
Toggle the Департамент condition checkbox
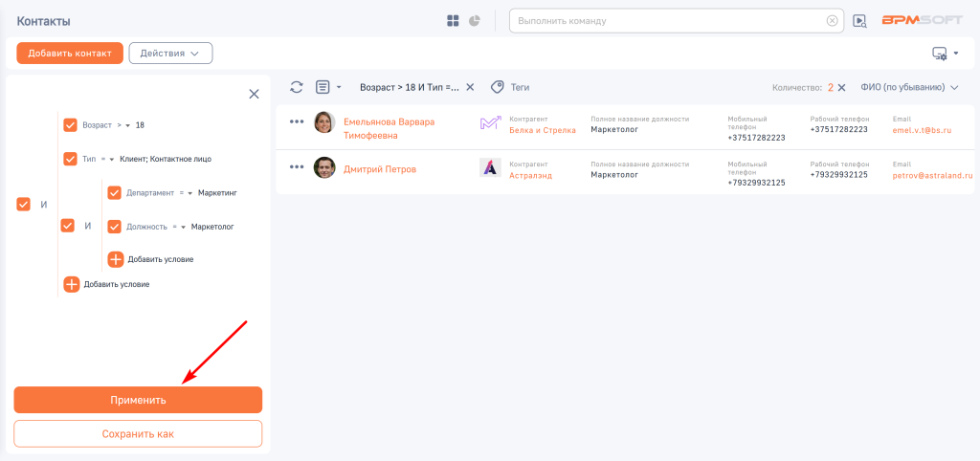[115, 192]
